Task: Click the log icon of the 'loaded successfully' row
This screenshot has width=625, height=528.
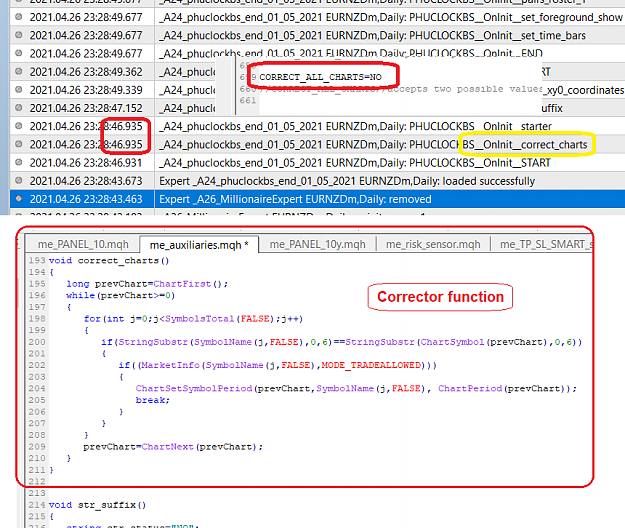Action: [x=18, y=181]
